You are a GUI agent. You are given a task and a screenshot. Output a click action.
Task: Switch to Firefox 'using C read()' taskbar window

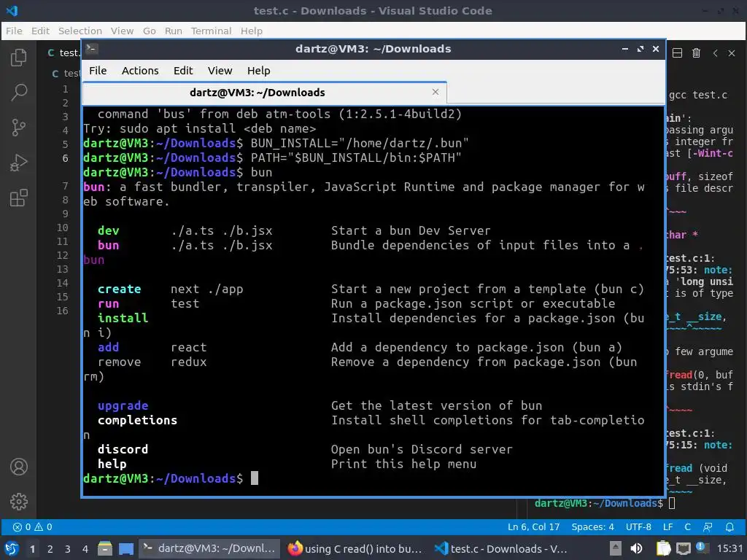click(x=355, y=548)
